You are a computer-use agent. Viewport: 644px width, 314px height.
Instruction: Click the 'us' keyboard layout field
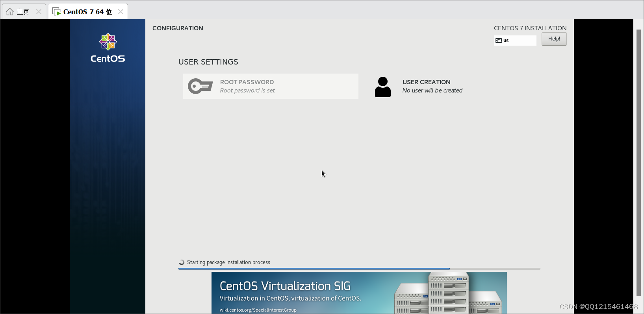515,41
